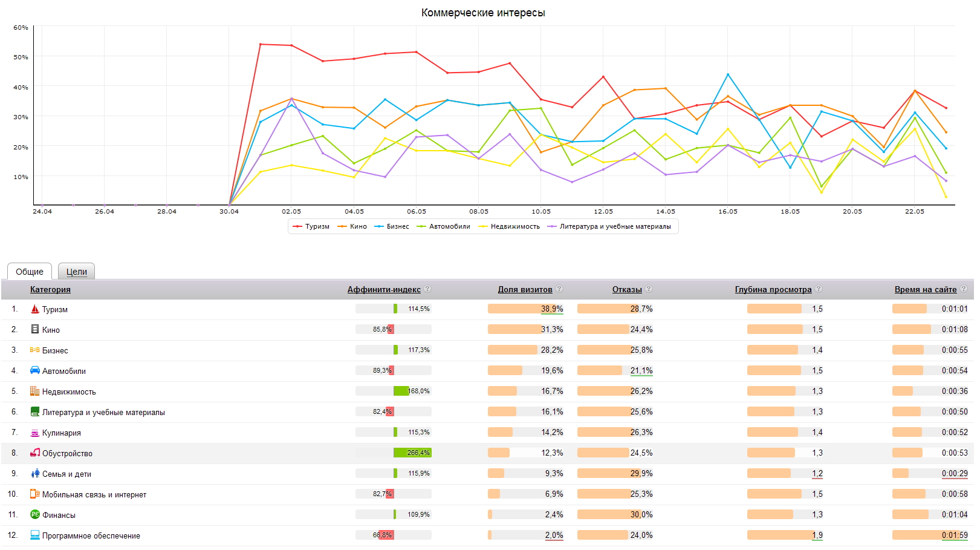The width and height of the screenshot is (980, 550).
Task: Sort table by Отказы column
Action: coord(627,289)
